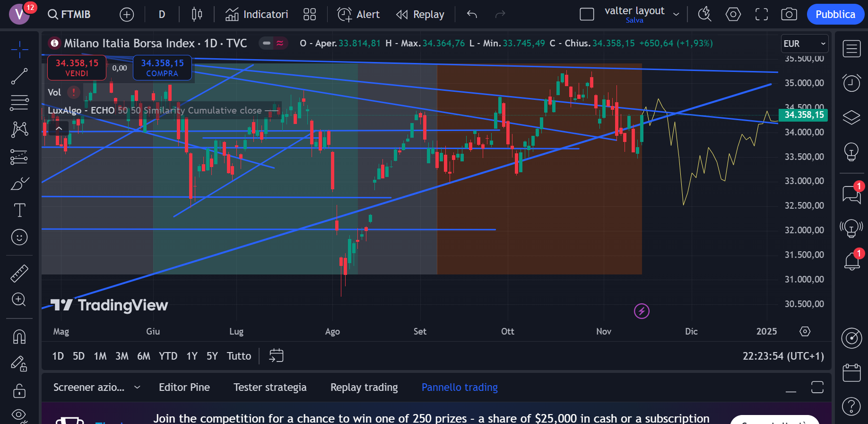Open the economic calendar panel
Image resolution: width=868 pixels, height=424 pixels.
click(x=851, y=373)
